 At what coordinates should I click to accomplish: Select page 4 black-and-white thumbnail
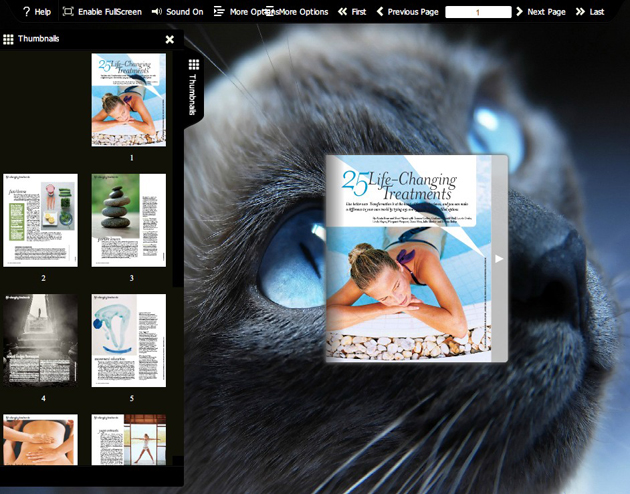(41, 341)
